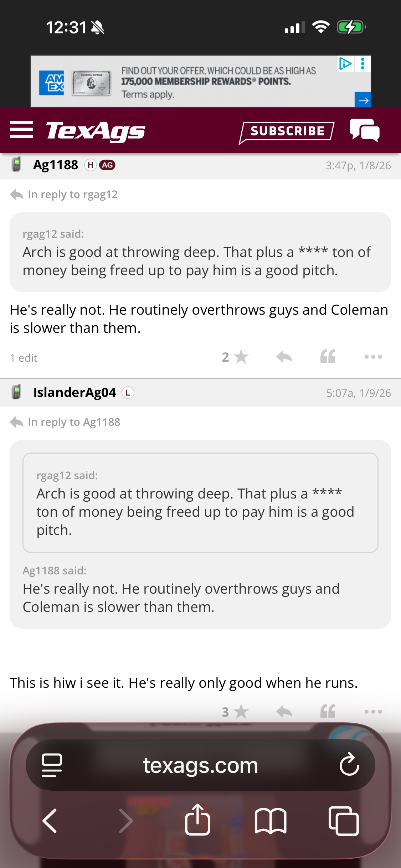Open Safari bookmarks
Viewport: 401px width, 868px height.
(271, 820)
